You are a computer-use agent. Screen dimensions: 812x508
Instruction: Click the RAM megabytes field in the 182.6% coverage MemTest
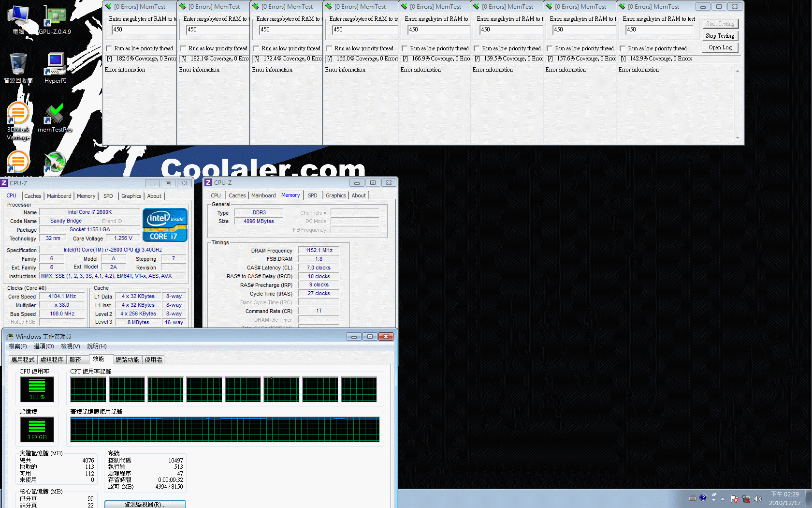click(x=144, y=30)
